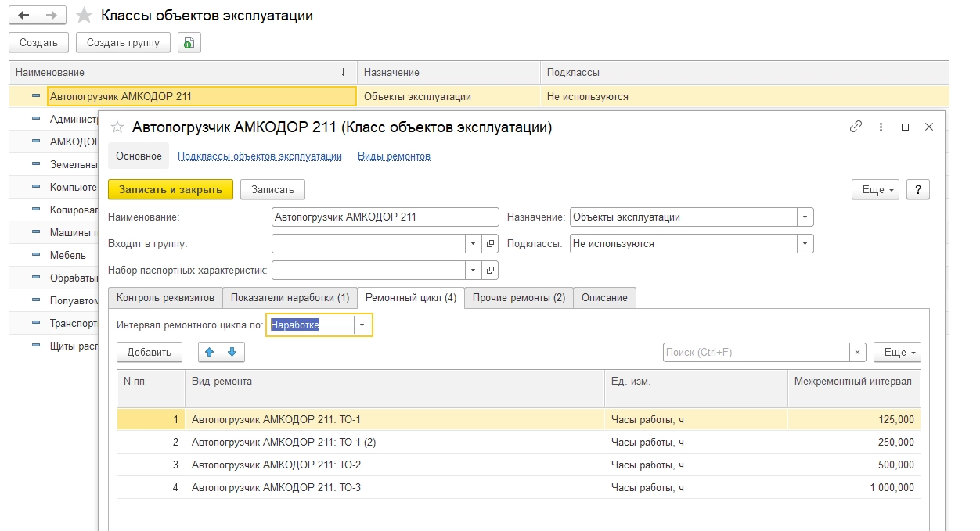Go back with the left arrow button
Image resolution: width=980 pixels, height=531 pixels.
[23, 15]
